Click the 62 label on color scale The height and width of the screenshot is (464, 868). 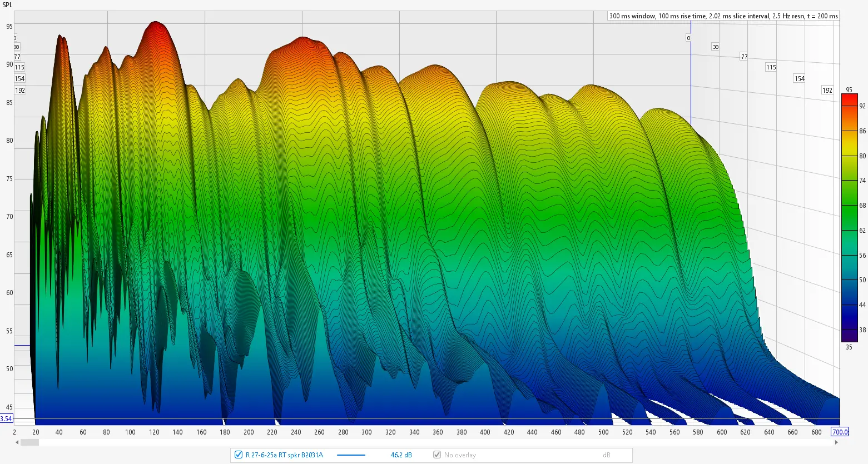[862, 230]
